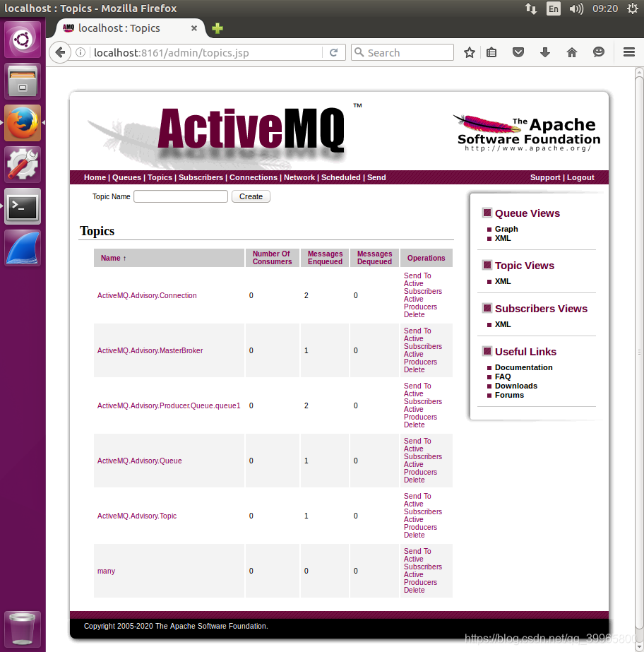Open the Network page

(299, 177)
